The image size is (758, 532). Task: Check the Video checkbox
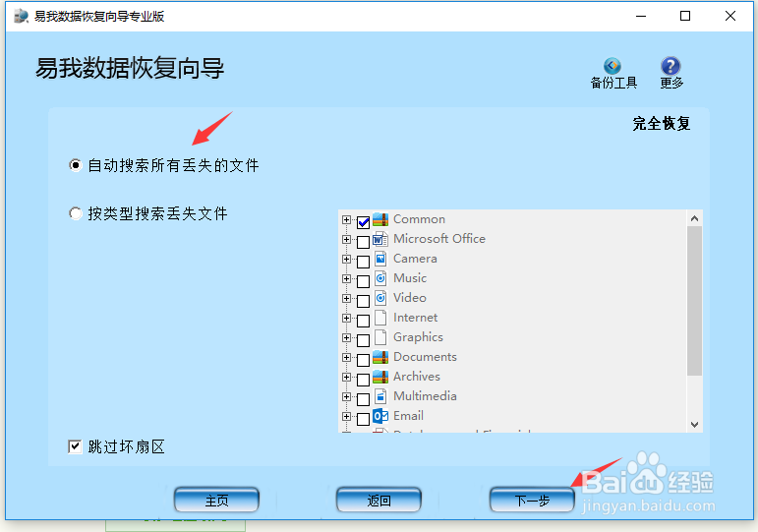coord(363,301)
